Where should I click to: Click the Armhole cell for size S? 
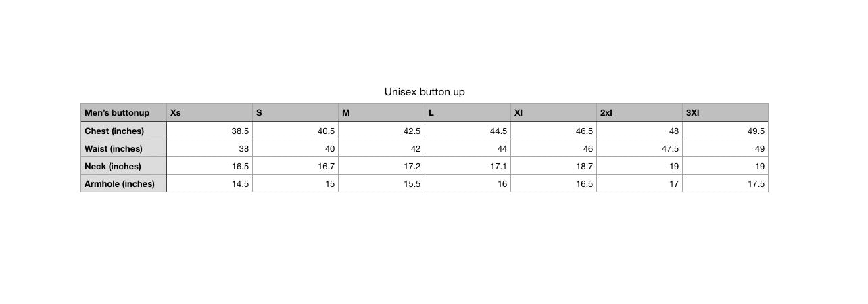click(x=329, y=184)
